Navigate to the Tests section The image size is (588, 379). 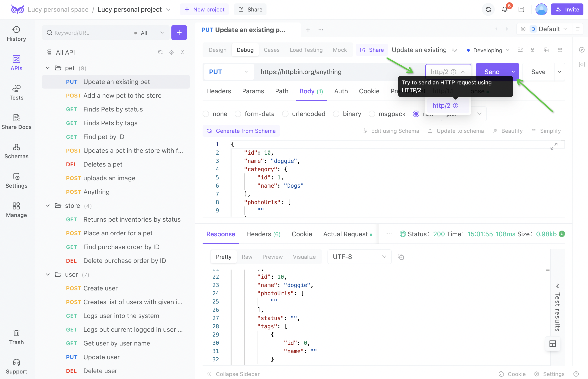[16, 92]
